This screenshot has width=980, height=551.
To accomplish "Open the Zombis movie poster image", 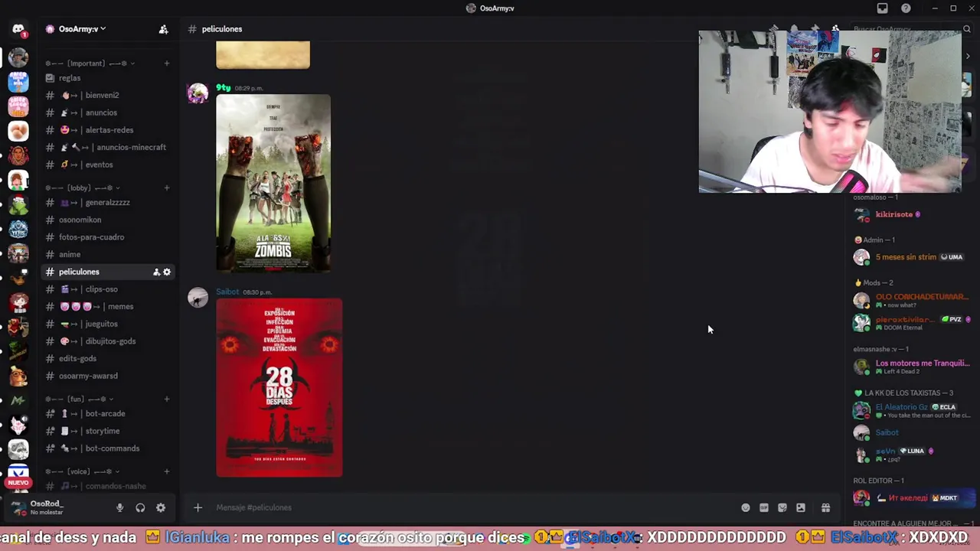I will tap(273, 183).
